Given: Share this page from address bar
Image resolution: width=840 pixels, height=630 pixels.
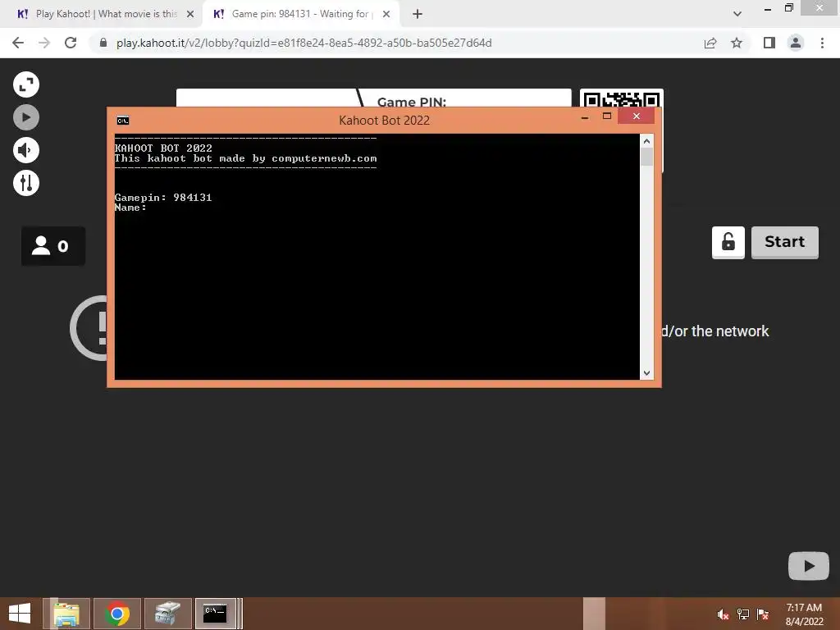Looking at the screenshot, I should tap(710, 43).
